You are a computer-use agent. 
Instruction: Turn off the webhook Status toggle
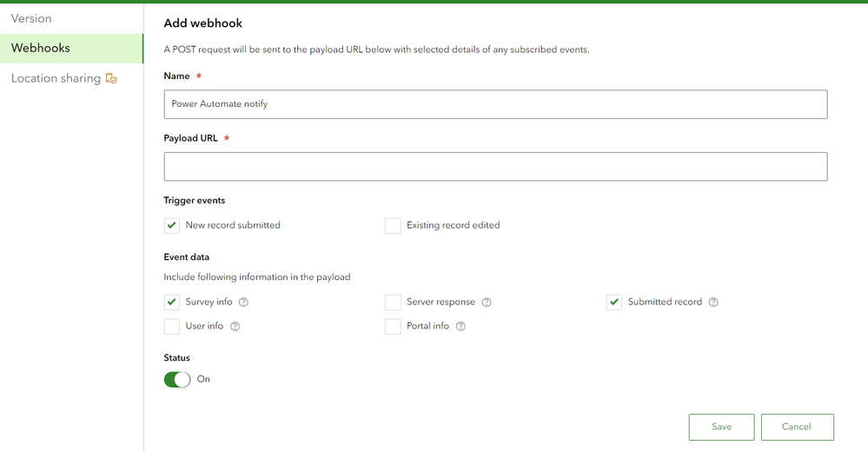177,380
